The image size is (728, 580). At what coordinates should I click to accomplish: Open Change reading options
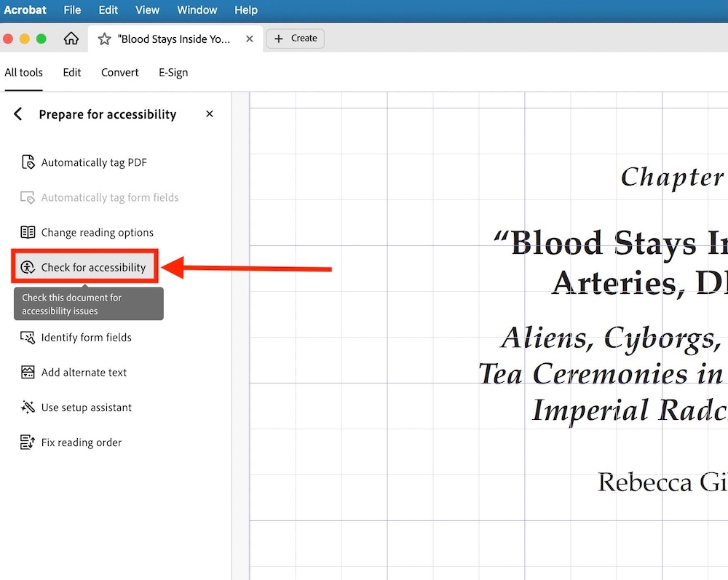click(97, 232)
